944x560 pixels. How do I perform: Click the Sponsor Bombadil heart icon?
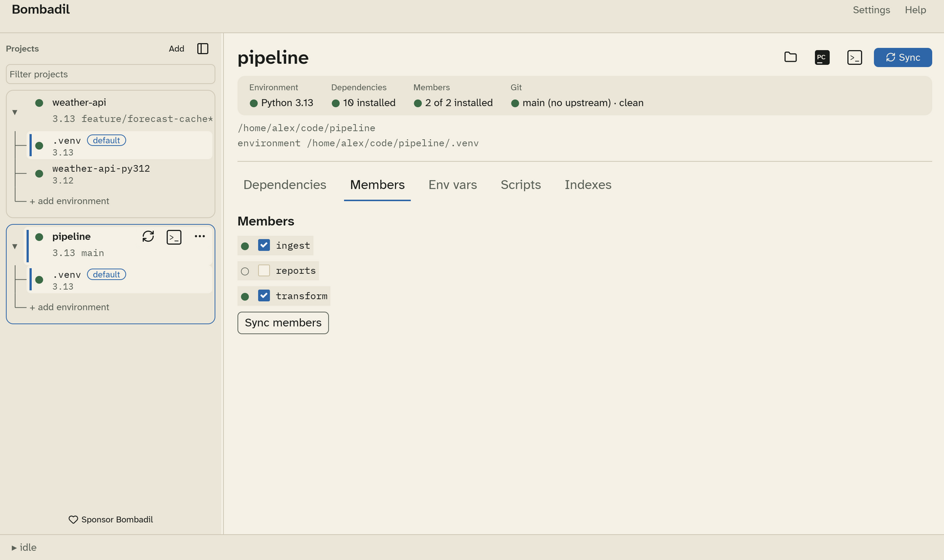click(73, 519)
